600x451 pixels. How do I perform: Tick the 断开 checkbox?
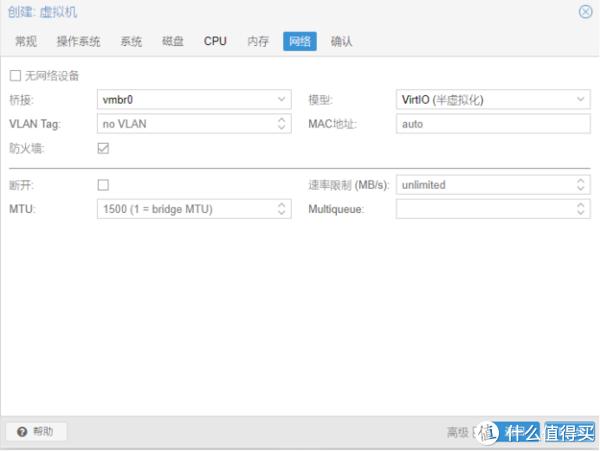(x=103, y=185)
